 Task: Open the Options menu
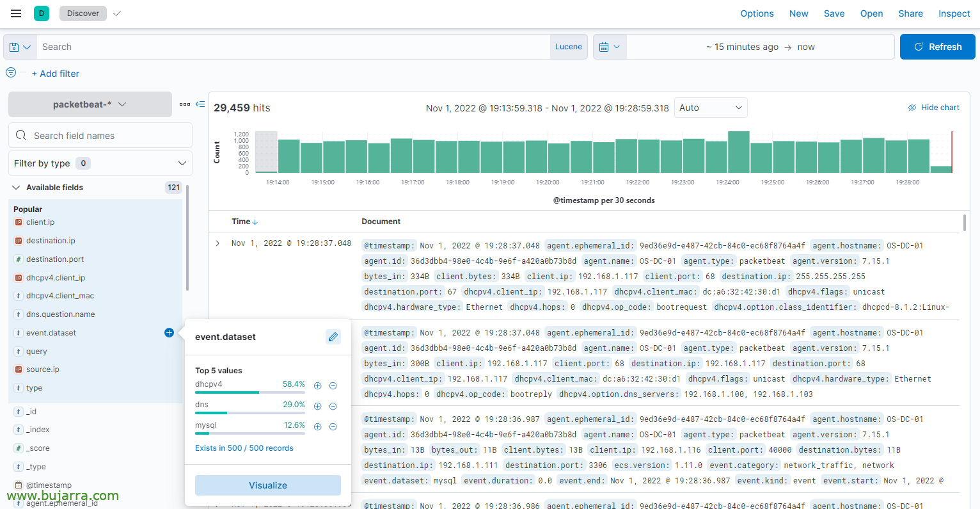coord(757,13)
